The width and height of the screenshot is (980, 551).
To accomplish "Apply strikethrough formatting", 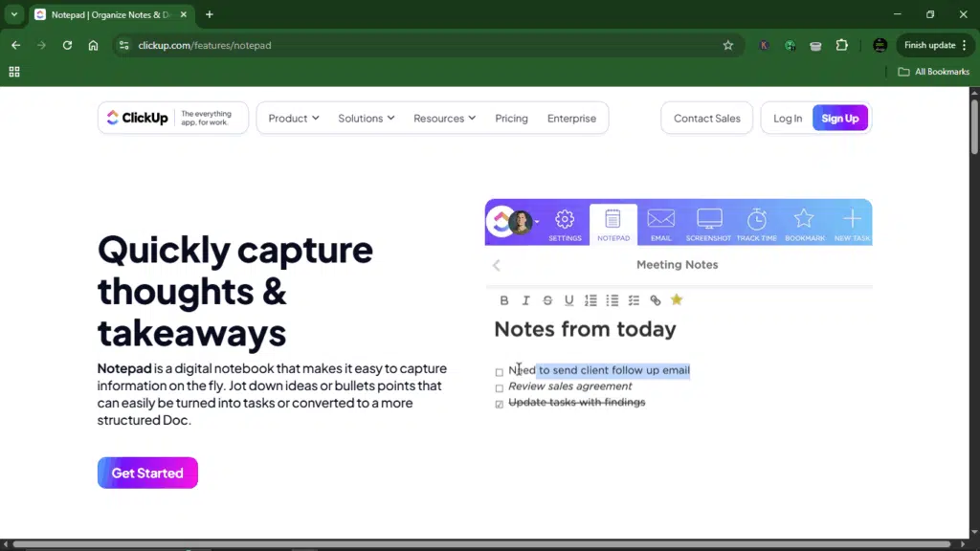I will click(547, 300).
